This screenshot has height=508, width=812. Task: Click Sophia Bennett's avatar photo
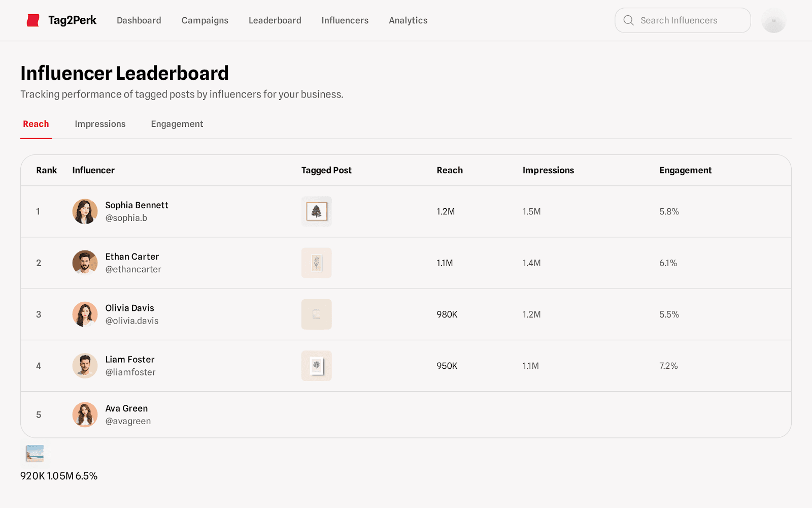[x=85, y=211]
